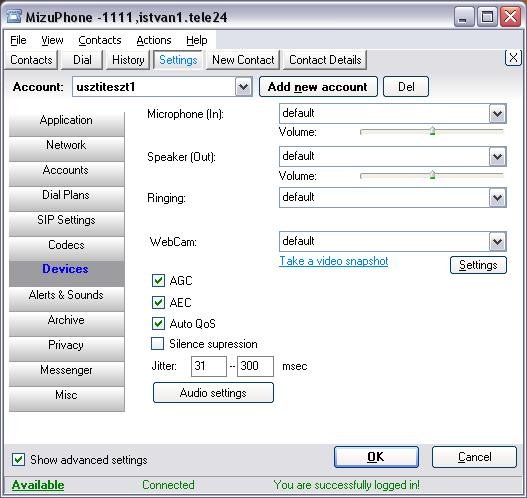
Task: Open the Help menu
Action: pos(197,40)
